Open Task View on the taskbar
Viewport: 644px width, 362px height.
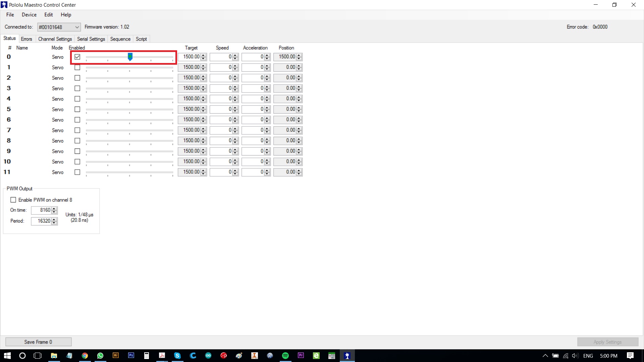point(38,356)
